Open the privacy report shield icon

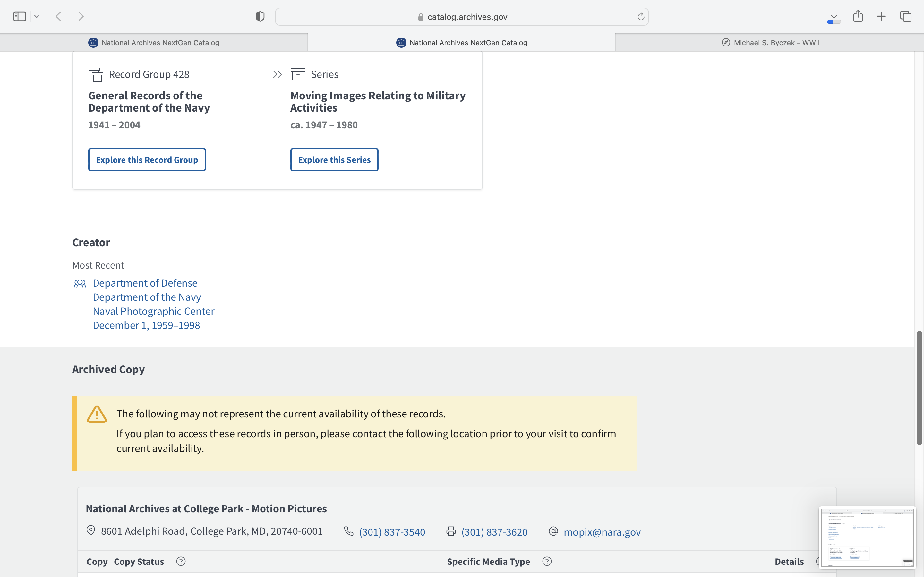(x=260, y=16)
